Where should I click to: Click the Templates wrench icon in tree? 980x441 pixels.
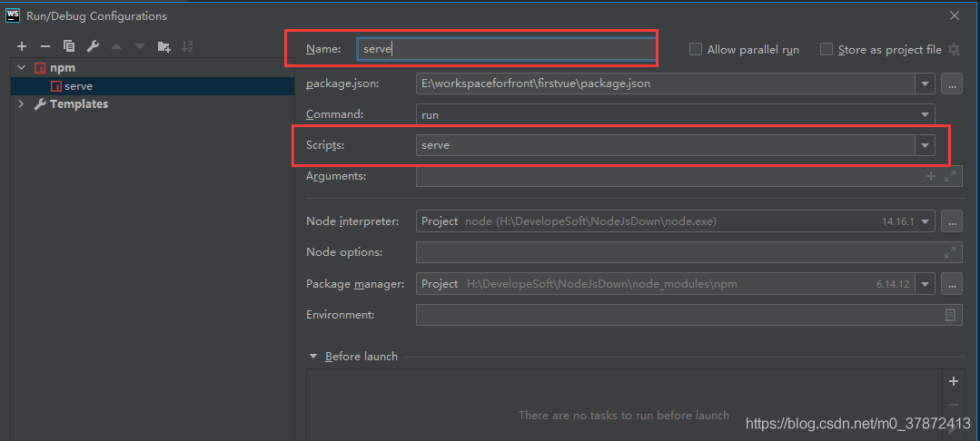coord(40,104)
